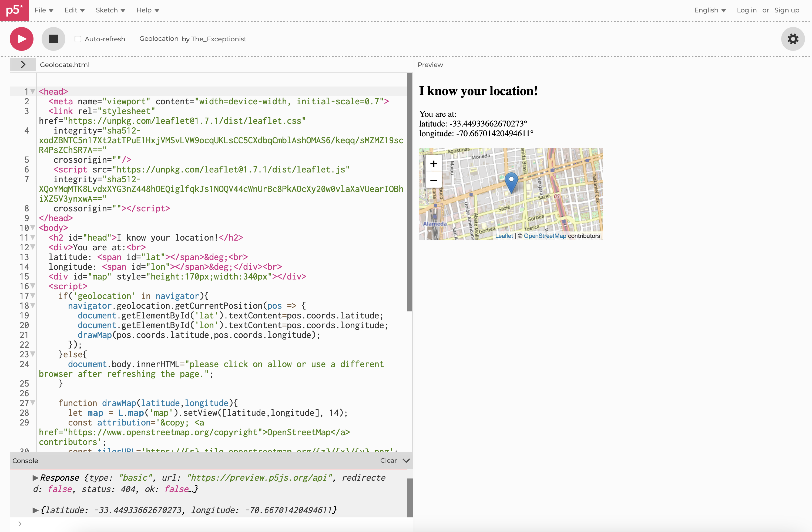Fold code at line 11 arrow

(32, 237)
